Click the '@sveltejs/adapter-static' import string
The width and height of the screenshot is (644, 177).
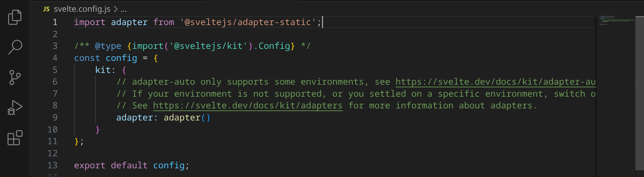click(248, 22)
